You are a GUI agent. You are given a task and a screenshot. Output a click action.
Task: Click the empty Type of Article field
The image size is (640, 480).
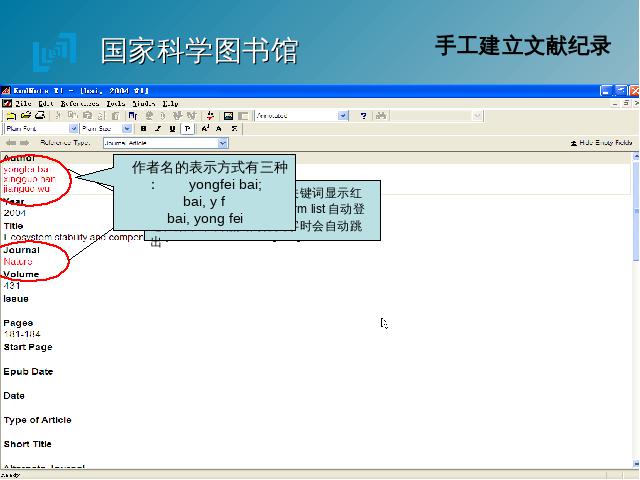pyautogui.click(x=316, y=431)
